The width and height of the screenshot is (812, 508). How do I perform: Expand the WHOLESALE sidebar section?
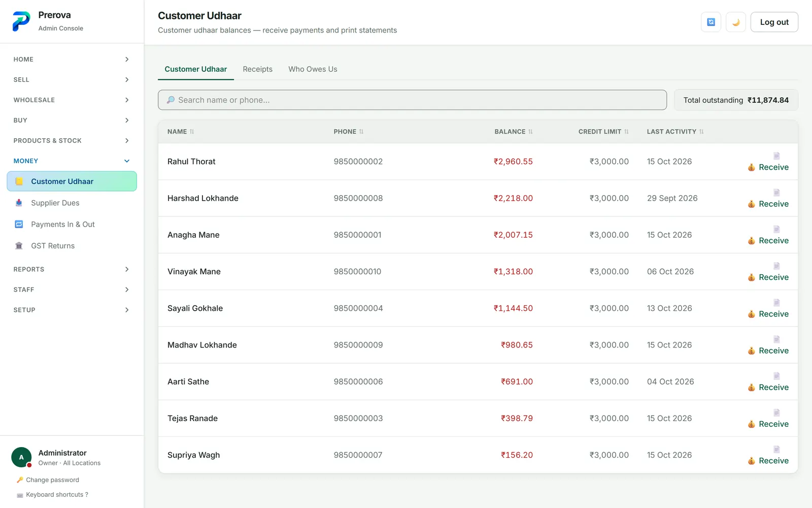[x=72, y=100]
